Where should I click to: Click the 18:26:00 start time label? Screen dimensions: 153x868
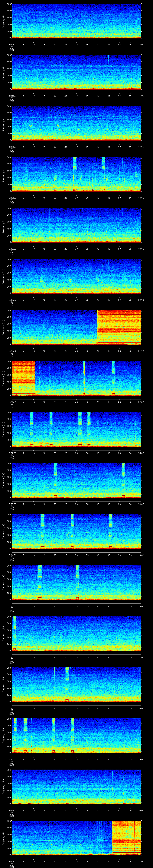tap(12, 657)
